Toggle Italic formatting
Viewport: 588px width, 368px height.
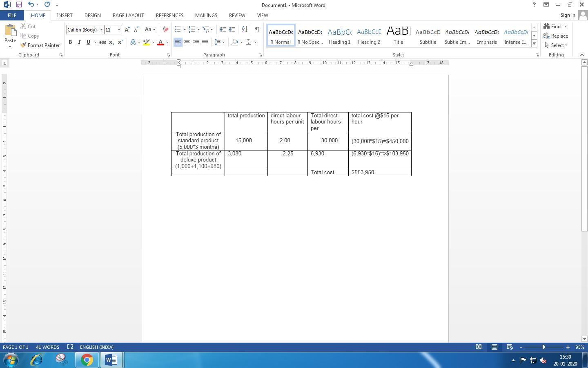(x=79, y=42)
